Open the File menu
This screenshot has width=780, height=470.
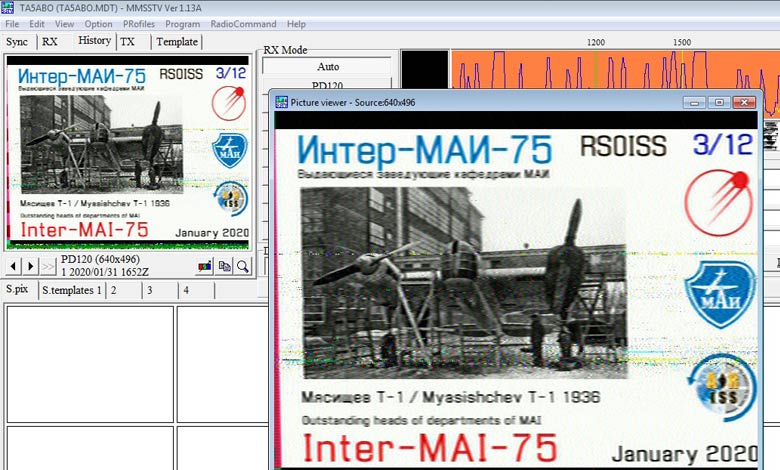[x=12, y=24]
